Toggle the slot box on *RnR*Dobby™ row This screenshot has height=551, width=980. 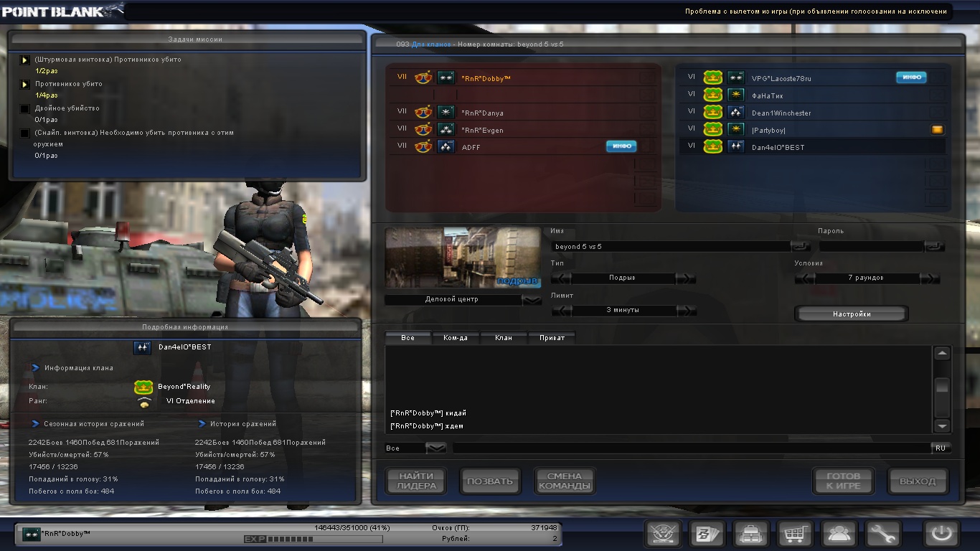point(647,77)
